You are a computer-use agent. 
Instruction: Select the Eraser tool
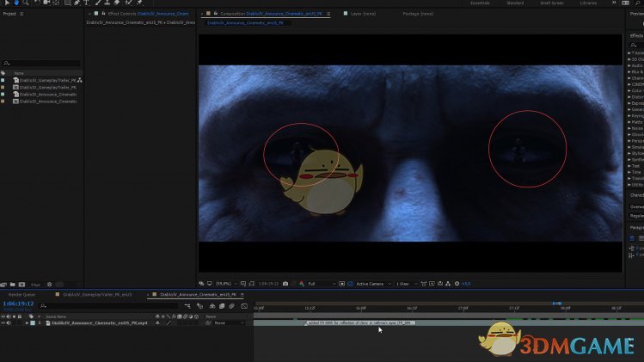(x=117, y=3)
